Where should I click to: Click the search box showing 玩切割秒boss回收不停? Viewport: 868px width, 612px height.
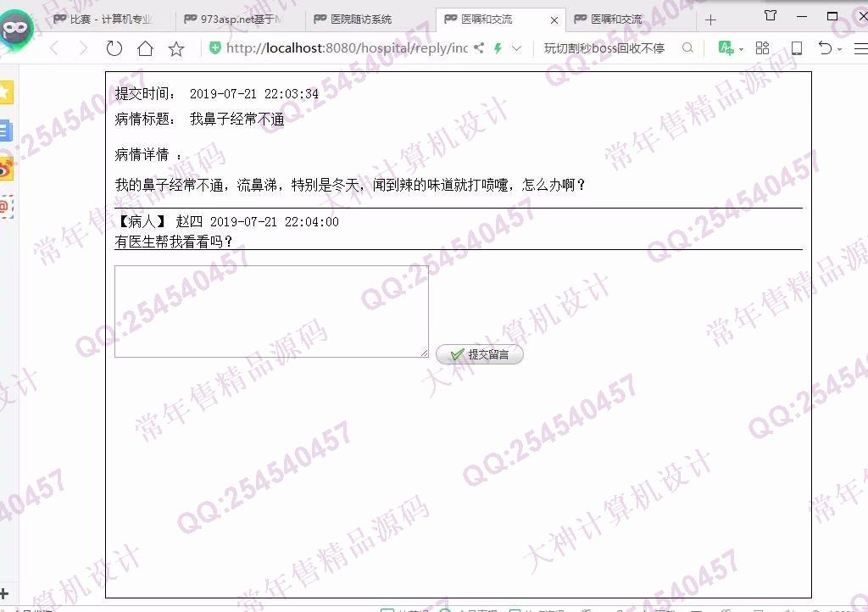[x=604, y=48]
